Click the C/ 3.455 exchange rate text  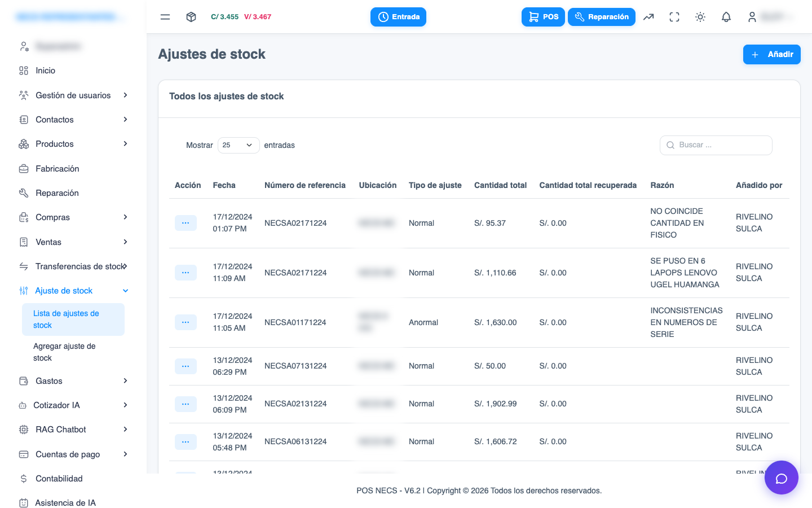coord(225,17)
